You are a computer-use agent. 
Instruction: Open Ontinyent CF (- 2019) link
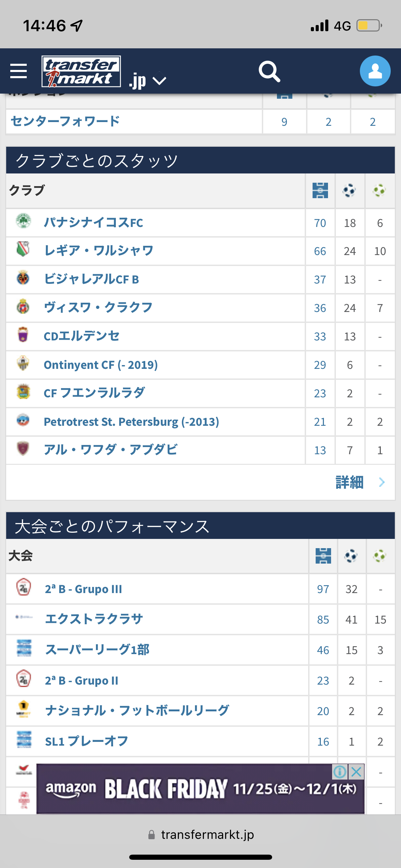(x=101, y=365)
